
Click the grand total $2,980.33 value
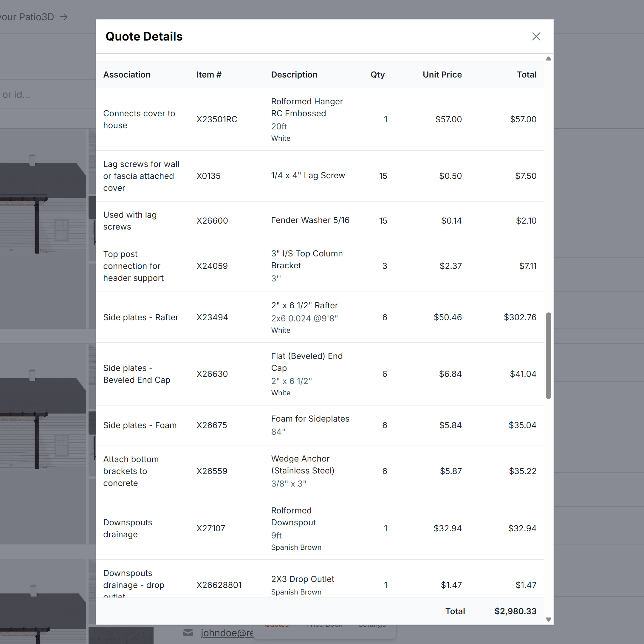point(515,611)
